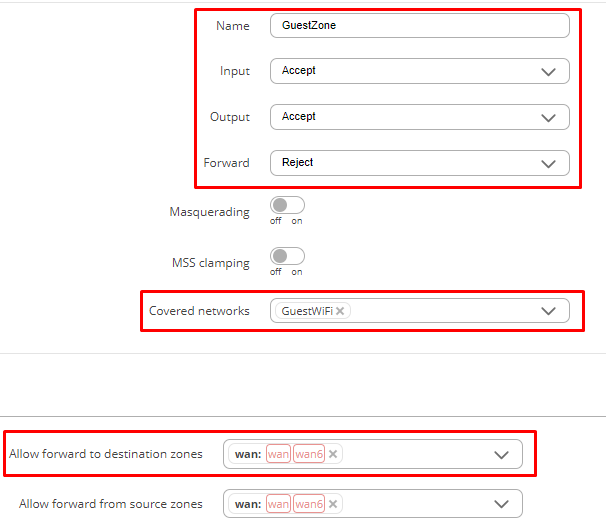Click the Output dropdown chevron arrow
The height and width of the screenshot is (523, 606).
coord(548,118)
